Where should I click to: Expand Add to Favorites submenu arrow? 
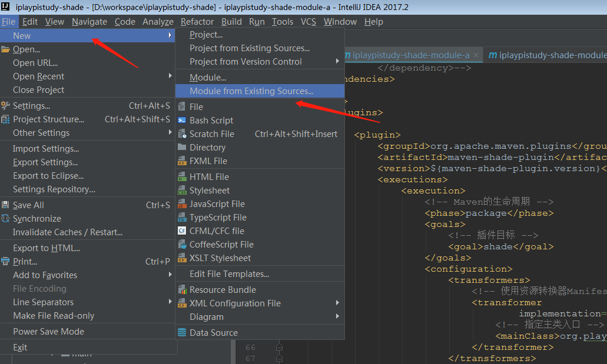170,275
